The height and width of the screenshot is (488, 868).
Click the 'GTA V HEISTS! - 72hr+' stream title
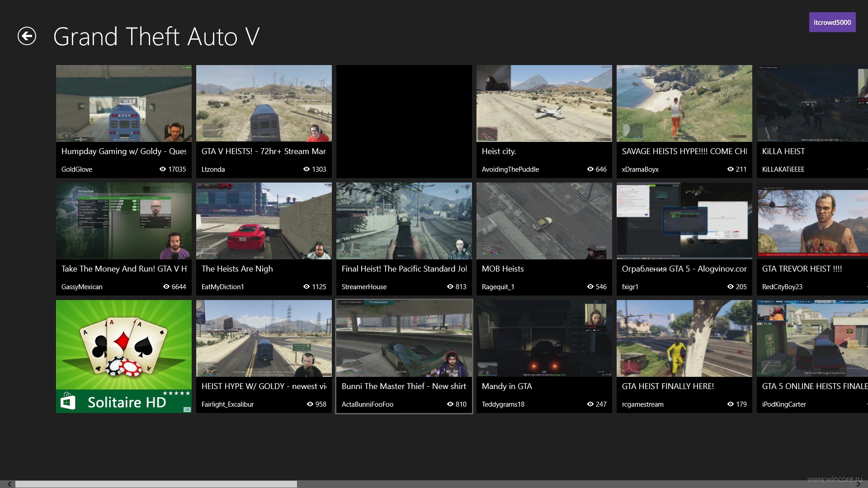(264, 151)
